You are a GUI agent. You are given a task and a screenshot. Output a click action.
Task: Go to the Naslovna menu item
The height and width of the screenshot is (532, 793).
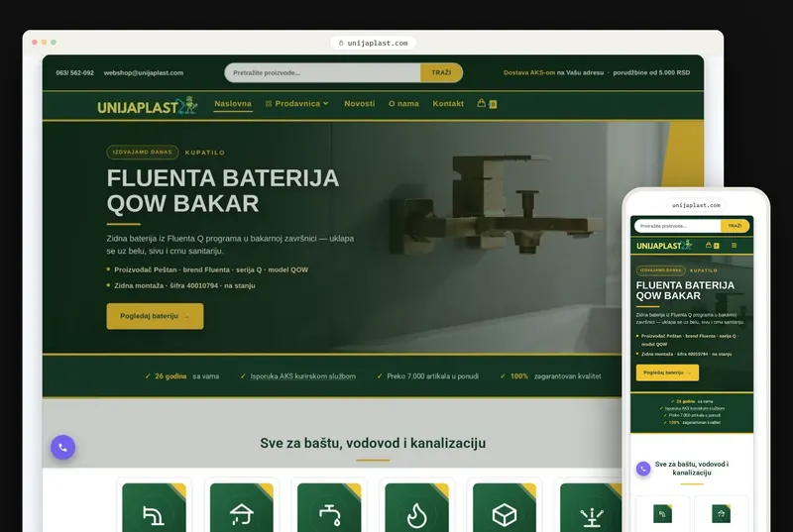pos(233,104)
